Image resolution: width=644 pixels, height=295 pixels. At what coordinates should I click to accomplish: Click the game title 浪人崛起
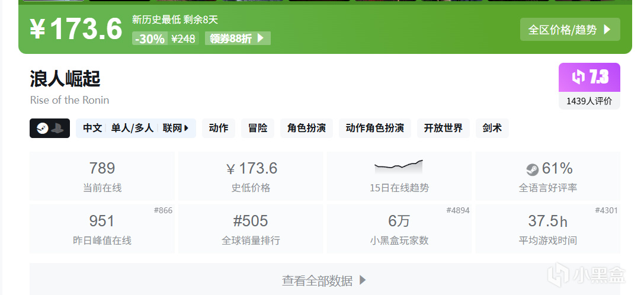click(65, 79)
